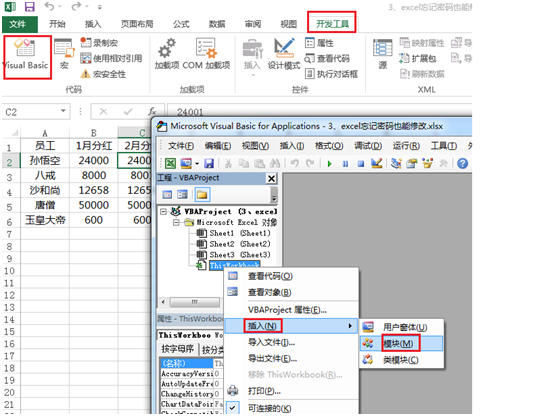558x416 pixels.
Task: Collapse the VBAProject tree node
Action: 163,212
